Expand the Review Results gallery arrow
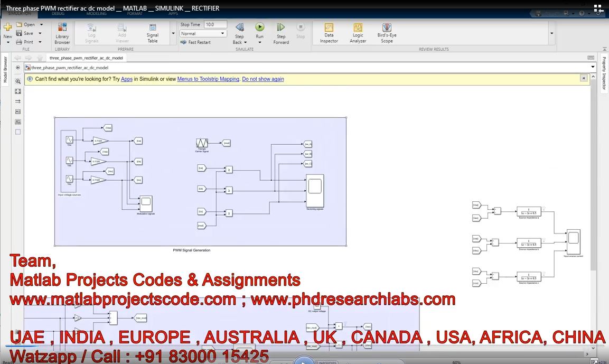This screenshot has height=364, width=609. 551,33
